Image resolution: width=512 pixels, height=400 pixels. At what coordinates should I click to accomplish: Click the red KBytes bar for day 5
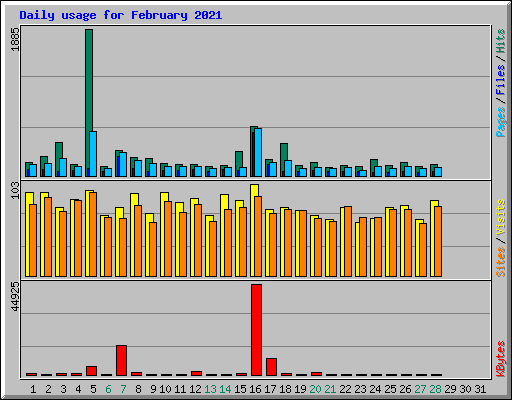(91, 371)
